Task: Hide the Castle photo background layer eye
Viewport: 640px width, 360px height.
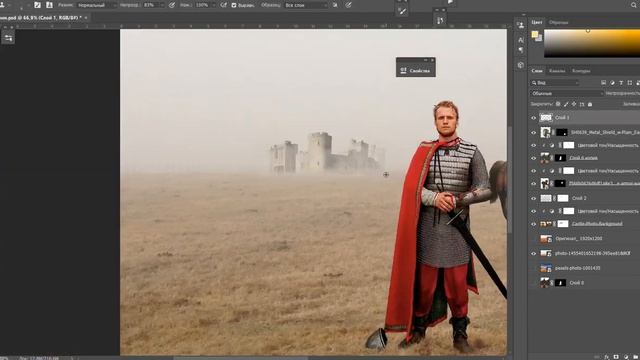Action: coord(533,224)
